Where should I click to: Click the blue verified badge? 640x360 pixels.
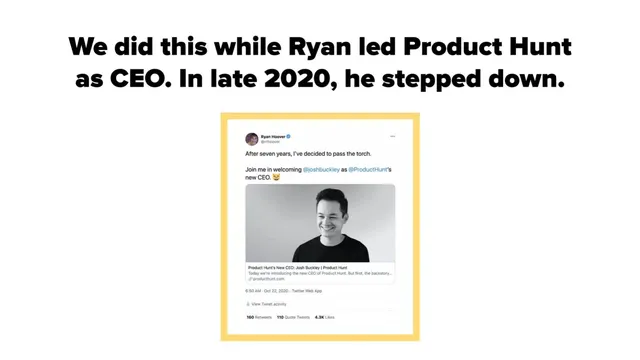(x=288, y=136)
